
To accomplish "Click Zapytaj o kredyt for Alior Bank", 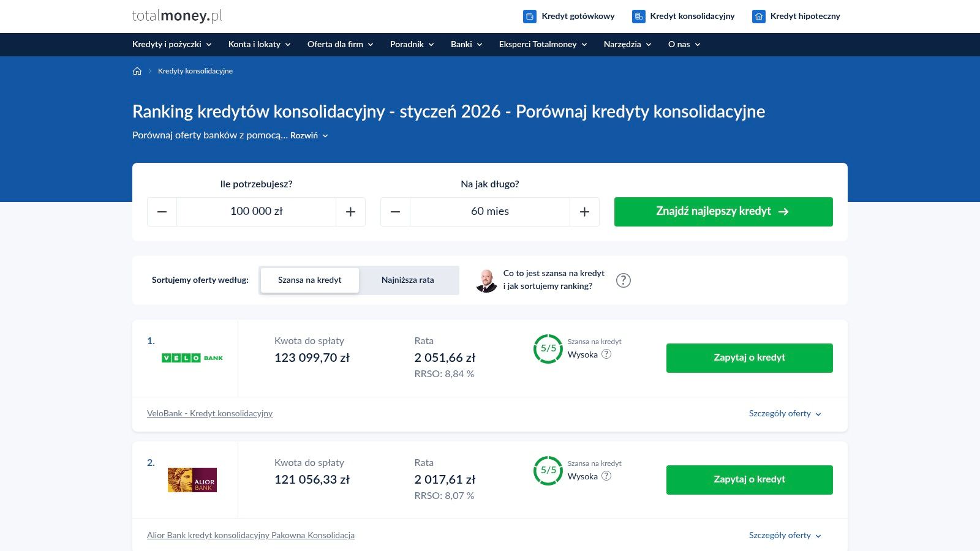I will [750, 479].
